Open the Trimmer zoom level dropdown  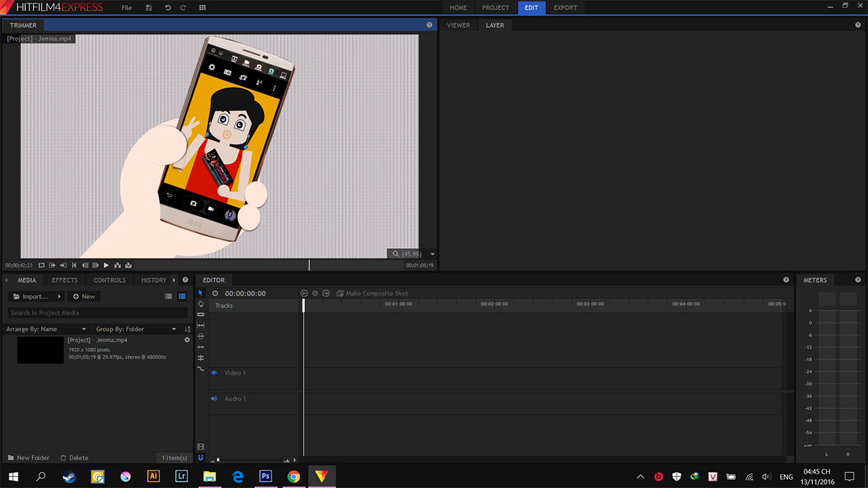[x=433, y=254]
